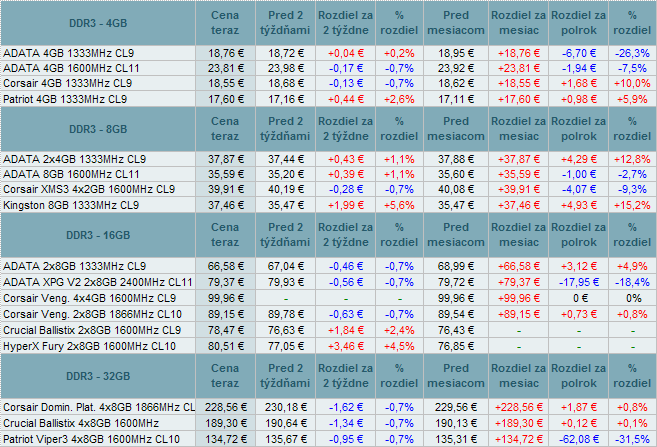This screenshot has height=447, width=657.
Task: Click current price '37,87 €'
Action: pyautogui.click(x=226, y=159)
